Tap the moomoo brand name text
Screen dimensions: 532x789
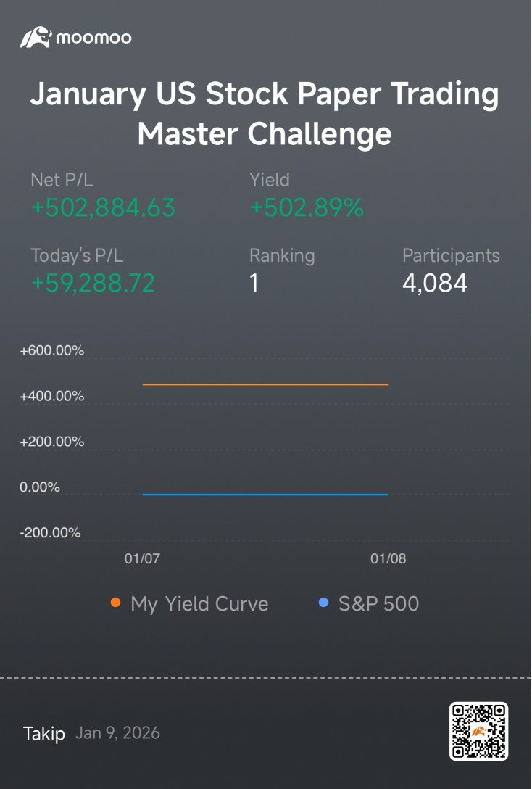94,38
